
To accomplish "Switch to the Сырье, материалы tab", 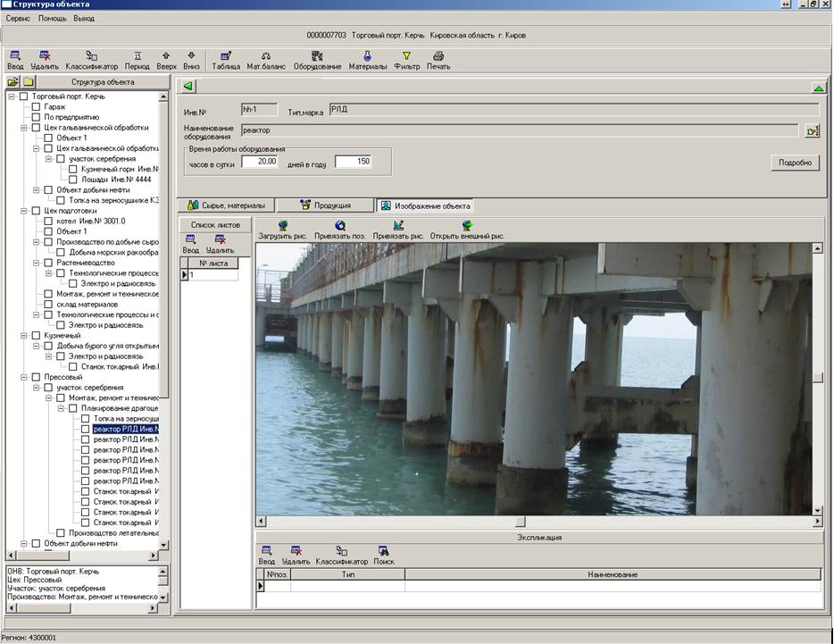I will tap(225, 205).
